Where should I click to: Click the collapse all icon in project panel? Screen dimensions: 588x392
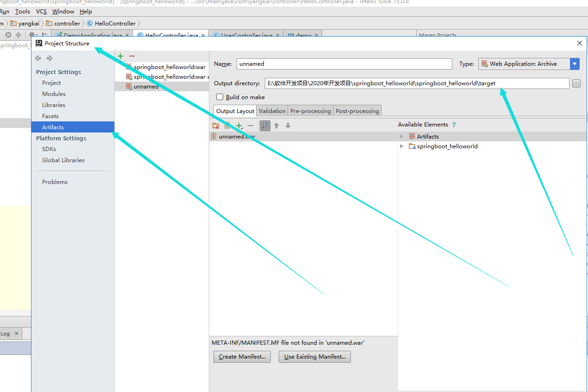tap(19, 35)
